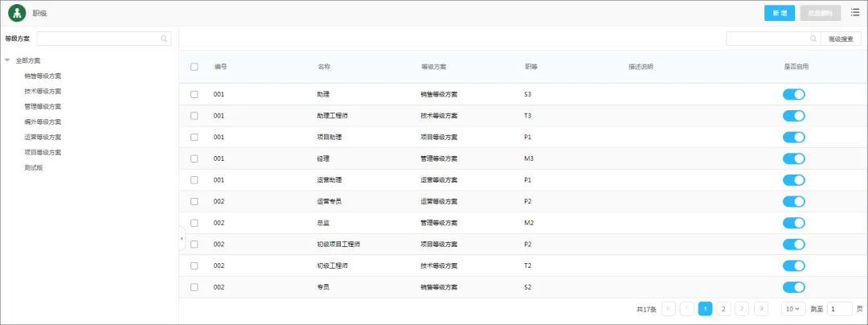Disable the toggle for the 助理 row
The image size is (868, 325).
point(793,95)
